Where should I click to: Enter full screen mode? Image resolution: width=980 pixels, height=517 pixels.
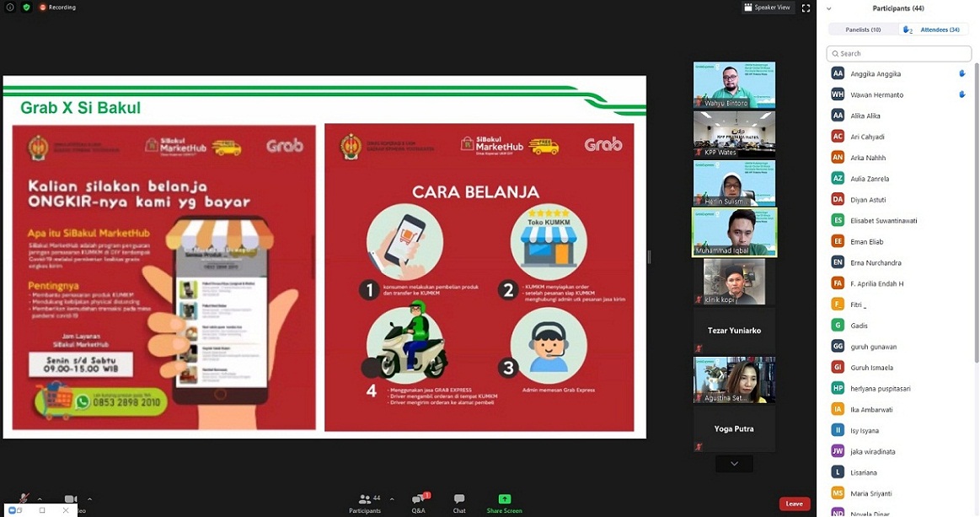tap(806, 8)
